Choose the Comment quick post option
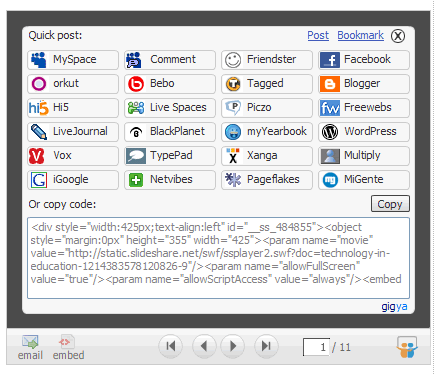The image size is (439, 375). click(x=170, y=60)
